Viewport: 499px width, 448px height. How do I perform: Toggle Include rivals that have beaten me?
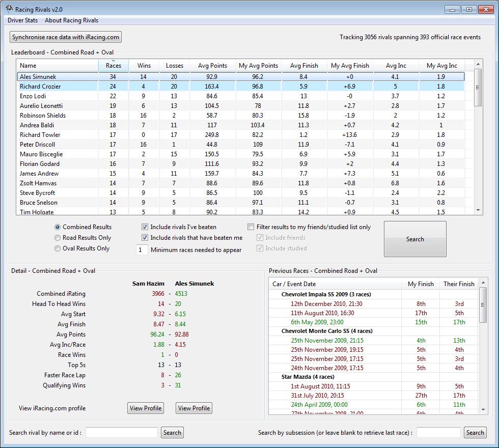(145, 238)
